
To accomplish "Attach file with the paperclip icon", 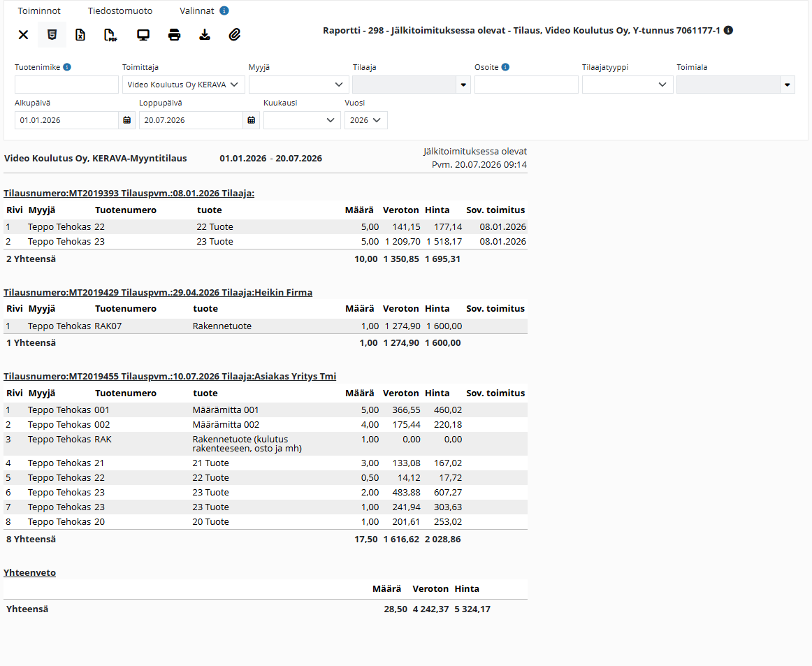I will click(x=235, y=35).
